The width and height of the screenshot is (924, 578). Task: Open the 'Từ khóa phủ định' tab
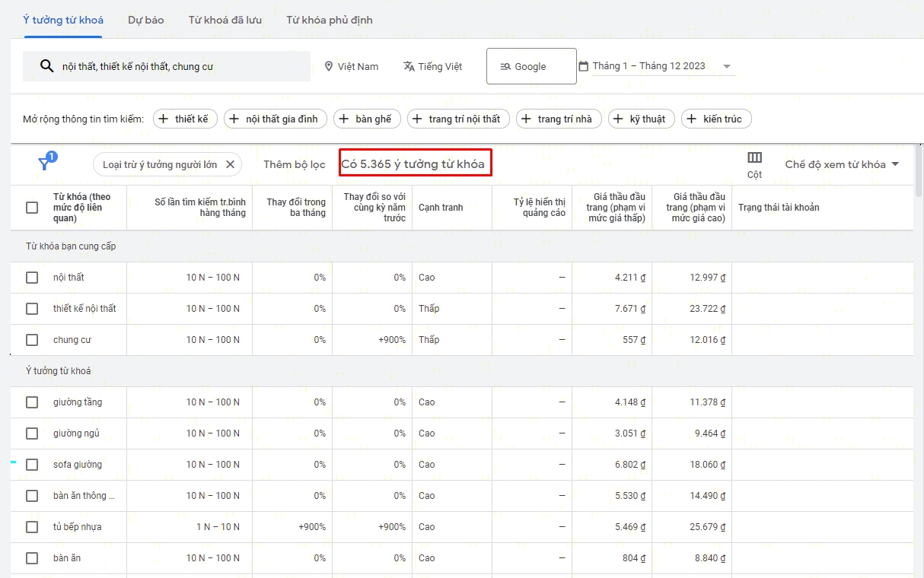(x=329, y=20)
